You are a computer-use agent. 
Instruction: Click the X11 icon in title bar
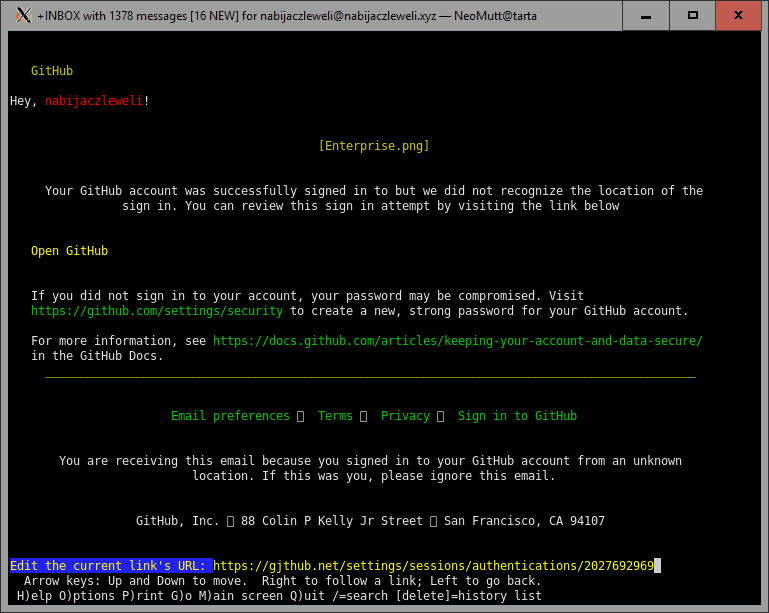[22, 16]
